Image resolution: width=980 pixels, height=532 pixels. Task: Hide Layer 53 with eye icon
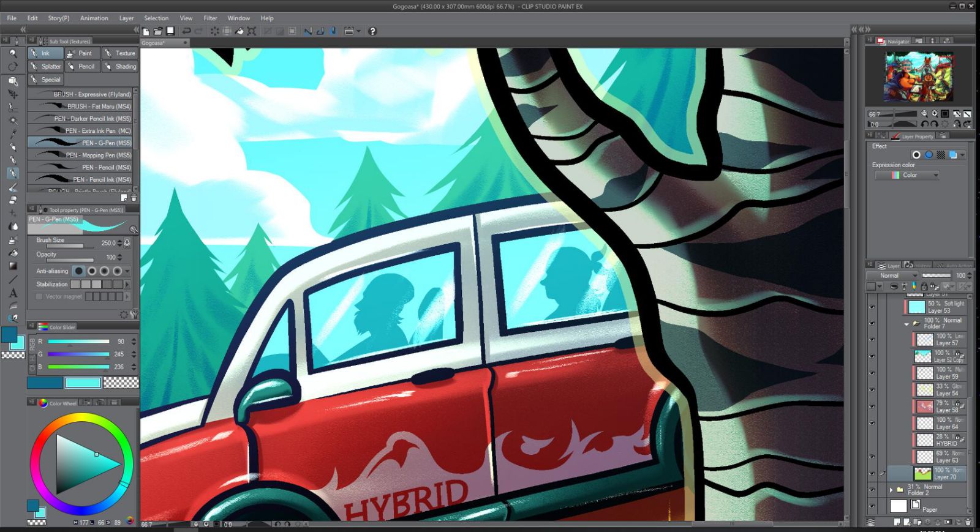pyautogui.click(x=872, y=307)
